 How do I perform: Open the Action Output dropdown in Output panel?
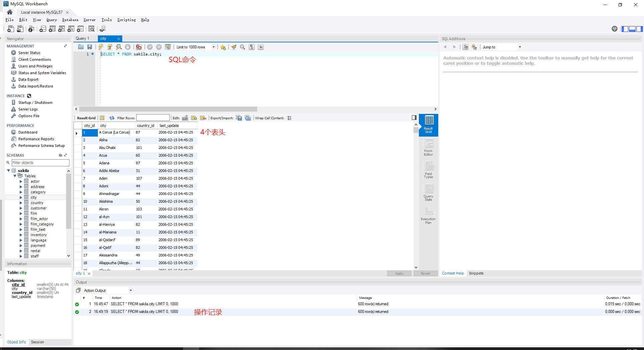130,290
